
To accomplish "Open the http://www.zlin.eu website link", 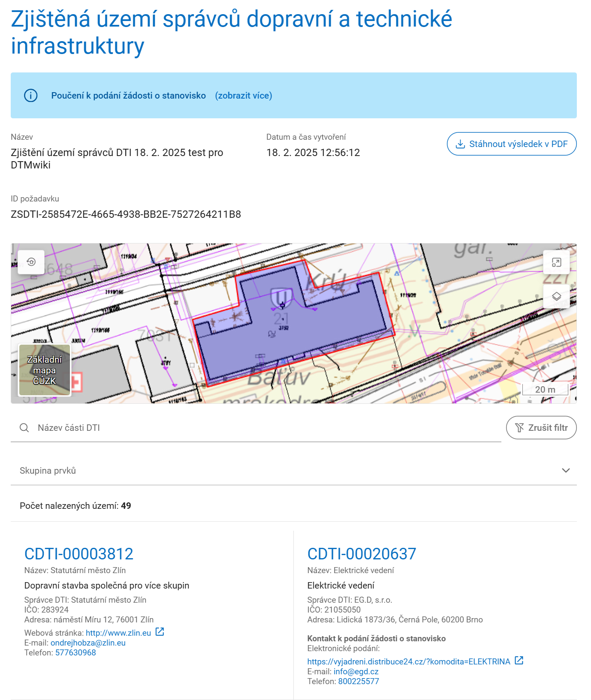I will 118,633.
